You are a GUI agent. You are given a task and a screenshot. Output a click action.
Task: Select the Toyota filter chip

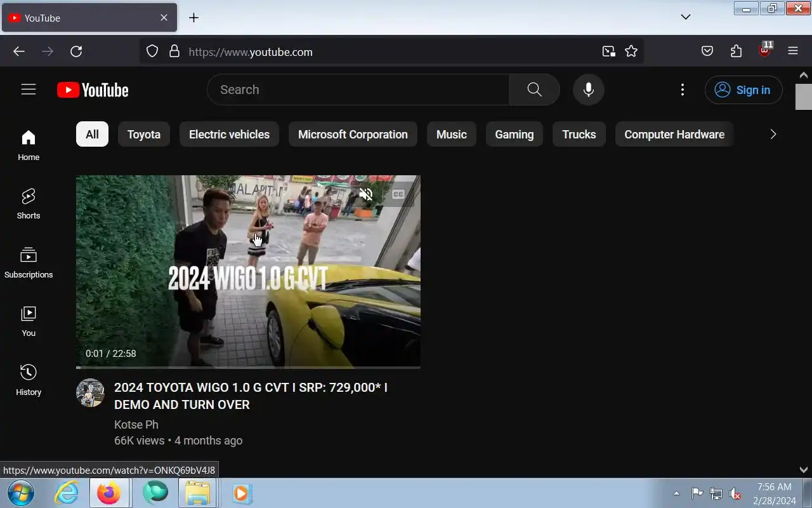click(144, 134)
